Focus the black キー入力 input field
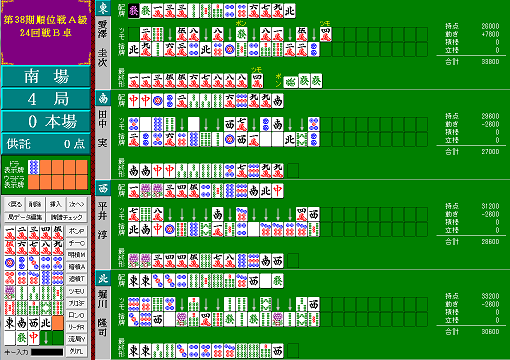The height and width of the screenshot is (360, 510). (x=47, y=352)
